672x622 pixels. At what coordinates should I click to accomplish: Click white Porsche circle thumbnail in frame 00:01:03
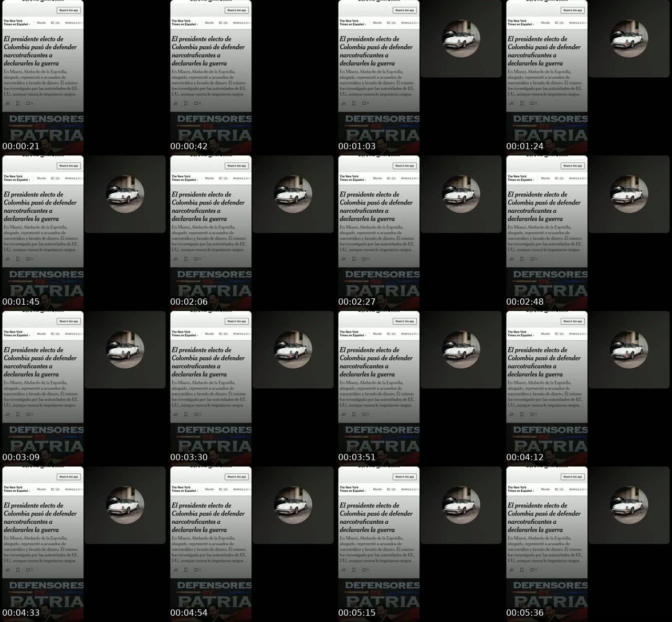[x=461, y=38]
